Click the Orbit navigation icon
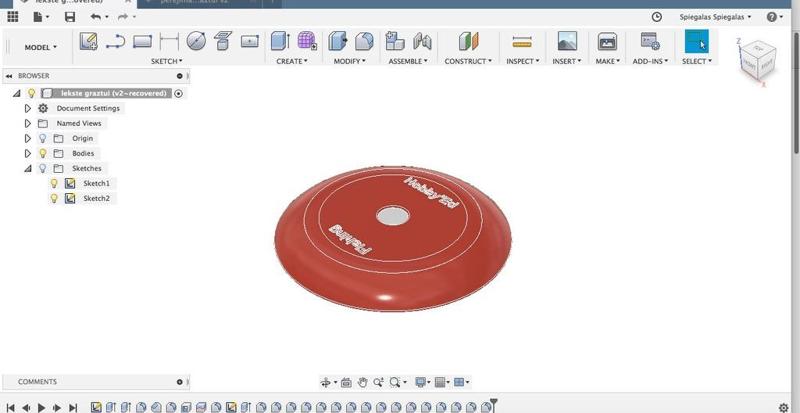 tap(326, 382)
